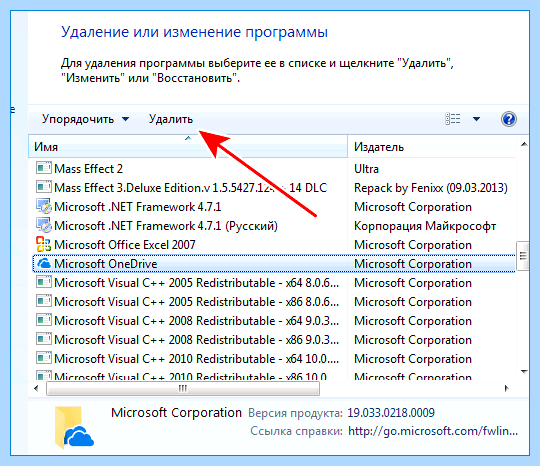Click the Mass Effect 2 icon
The image size is (540, 466).
pyautogui.click(x=44, y=168)
